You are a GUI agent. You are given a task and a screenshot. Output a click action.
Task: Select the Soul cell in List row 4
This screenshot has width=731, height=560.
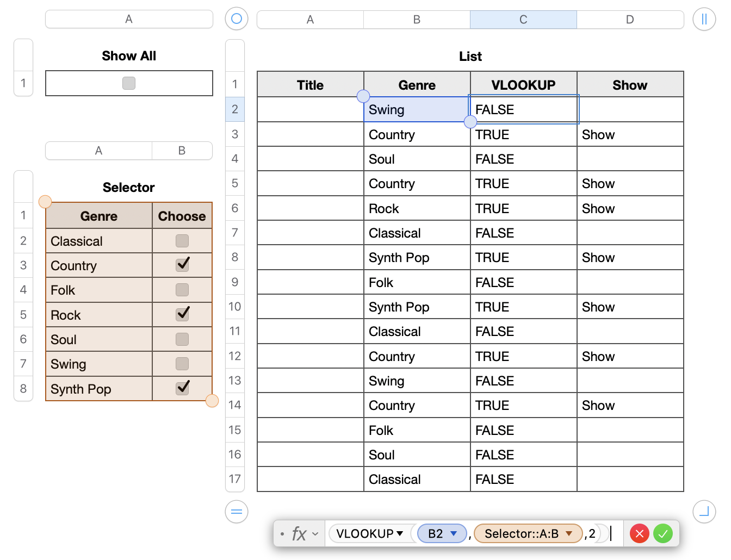417,159
